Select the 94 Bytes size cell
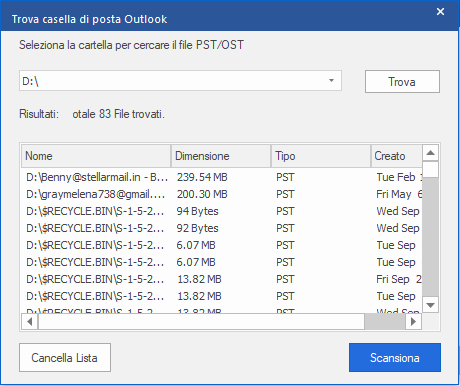This screenshot has width=460, height=386. (x=197, y=211)
